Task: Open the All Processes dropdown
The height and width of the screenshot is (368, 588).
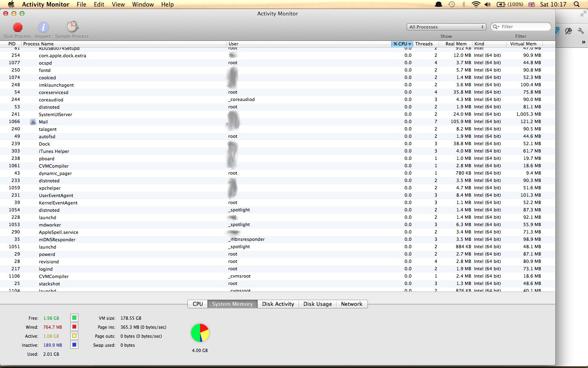Action: point(446,27)
